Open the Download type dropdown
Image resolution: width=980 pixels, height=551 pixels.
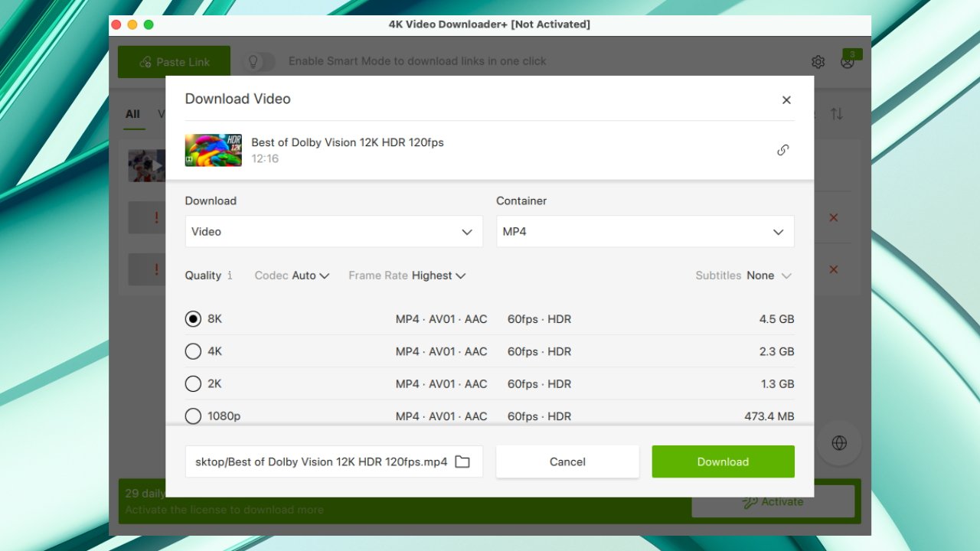pos(334,231)
